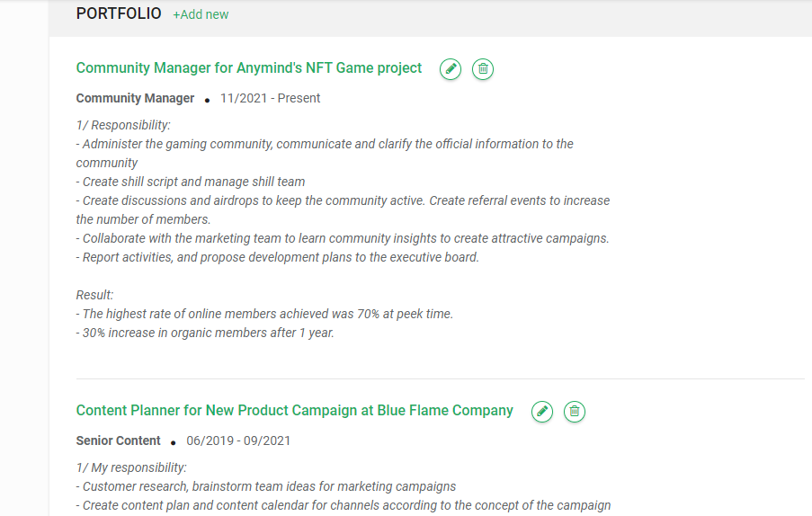Viewport: 812px width, 516px height.
Task: Click the +Add new portfolio link
Action: click(x=201, y=14)
